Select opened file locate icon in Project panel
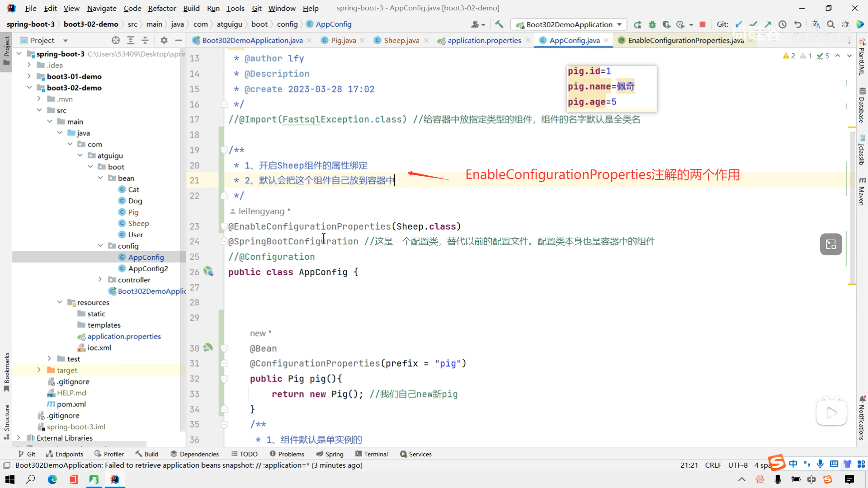The height and width of the screenshot is (488, 868). pyautogui.click(x=116, y=40)
